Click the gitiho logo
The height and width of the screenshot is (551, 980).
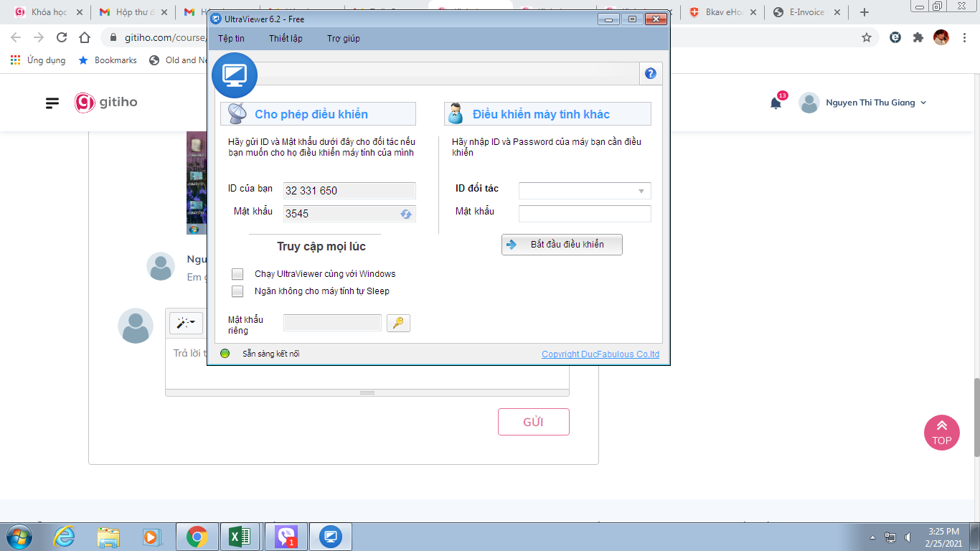coord(106,103)
